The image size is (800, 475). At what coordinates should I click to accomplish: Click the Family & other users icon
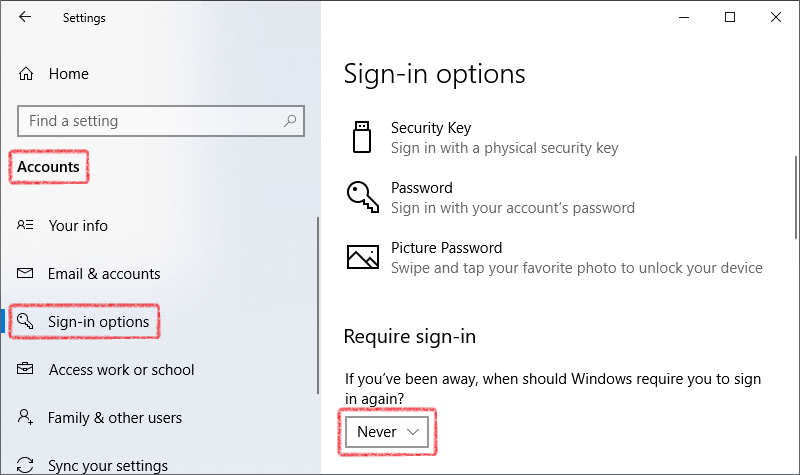(25, 417)
